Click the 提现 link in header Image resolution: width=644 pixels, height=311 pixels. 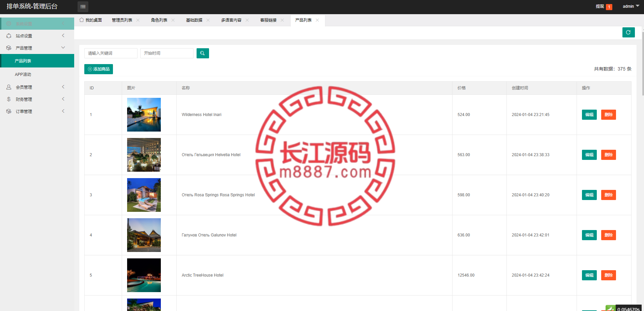(600, 6)
